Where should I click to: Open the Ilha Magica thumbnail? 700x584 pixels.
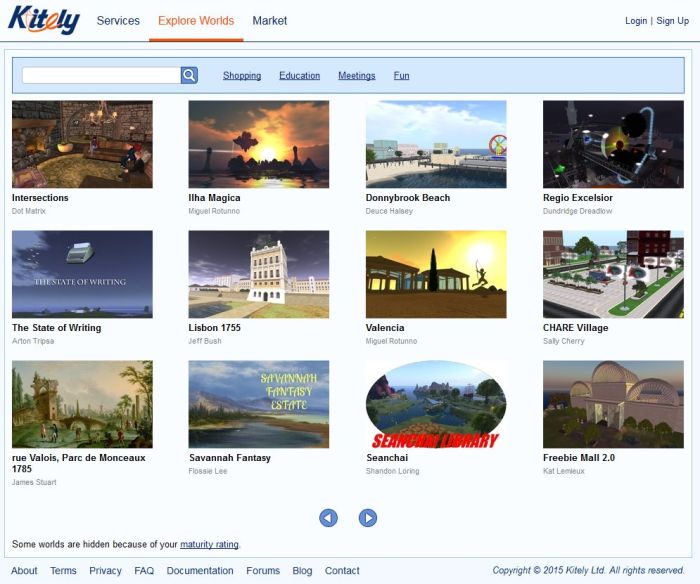point(258,144)
